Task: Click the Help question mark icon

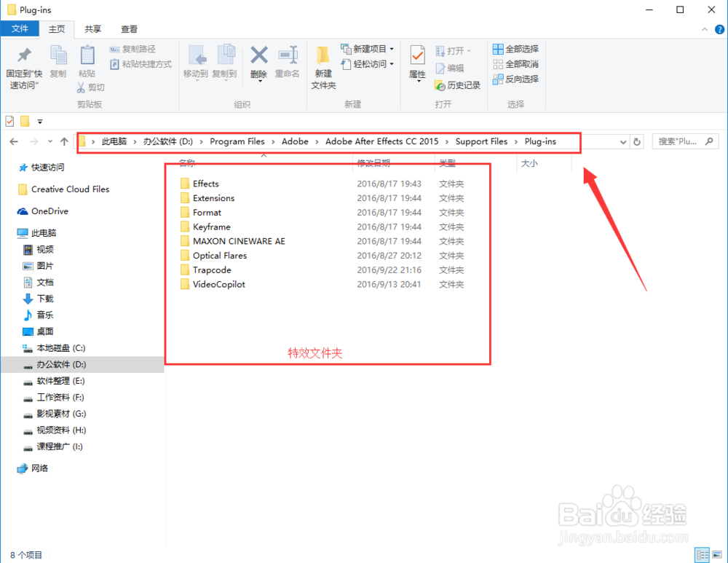Action: point(719,30)
